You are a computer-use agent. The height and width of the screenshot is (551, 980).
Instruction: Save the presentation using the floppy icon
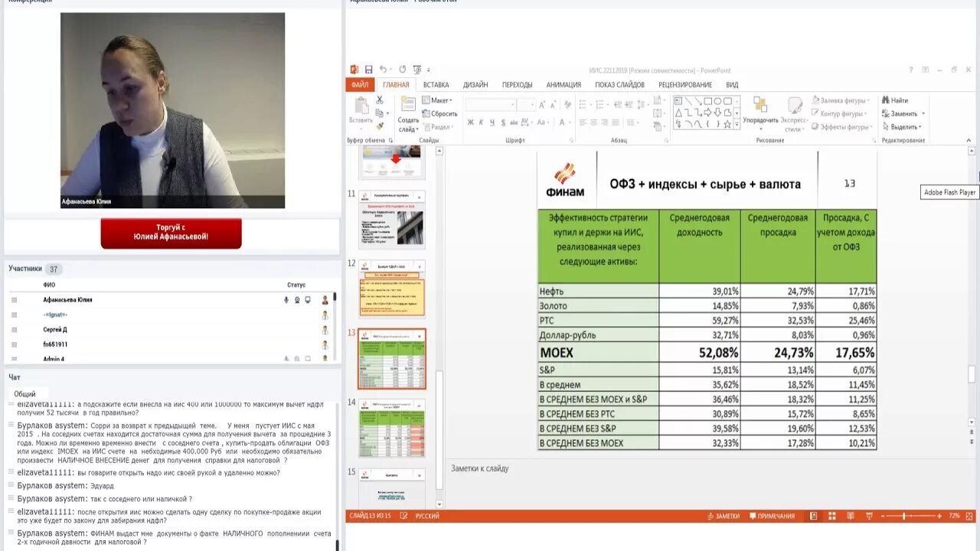tap(368, 70)
